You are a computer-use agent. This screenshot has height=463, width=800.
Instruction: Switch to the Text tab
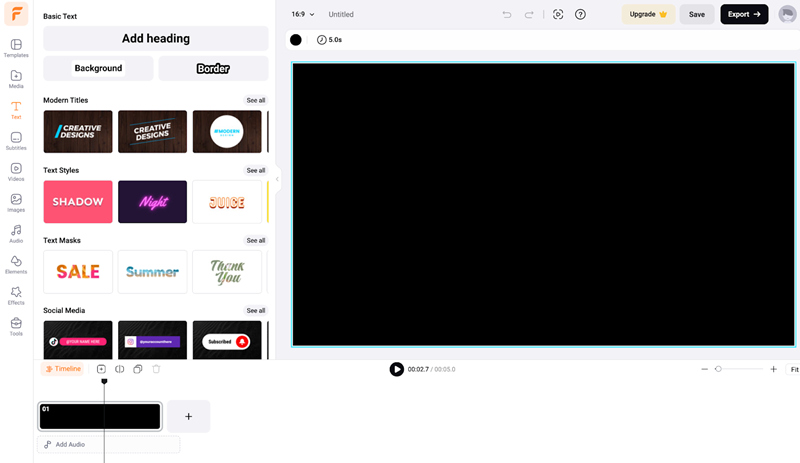[x=16, y=110]
